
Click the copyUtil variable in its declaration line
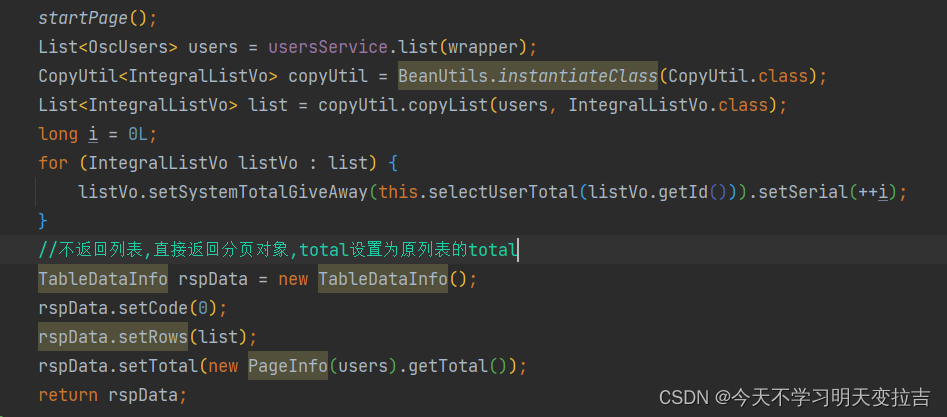pos(327,76)
